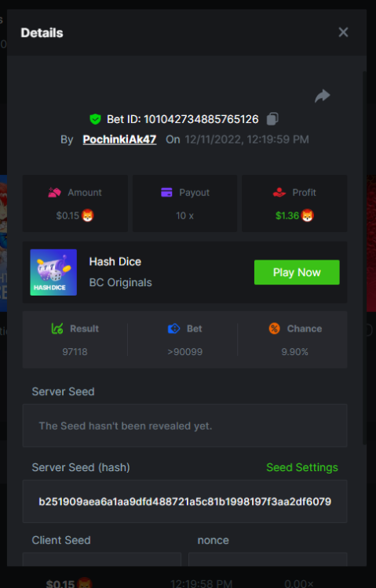Open Seed Settings link
The image size is (376, 588).
tap(302, 467)
